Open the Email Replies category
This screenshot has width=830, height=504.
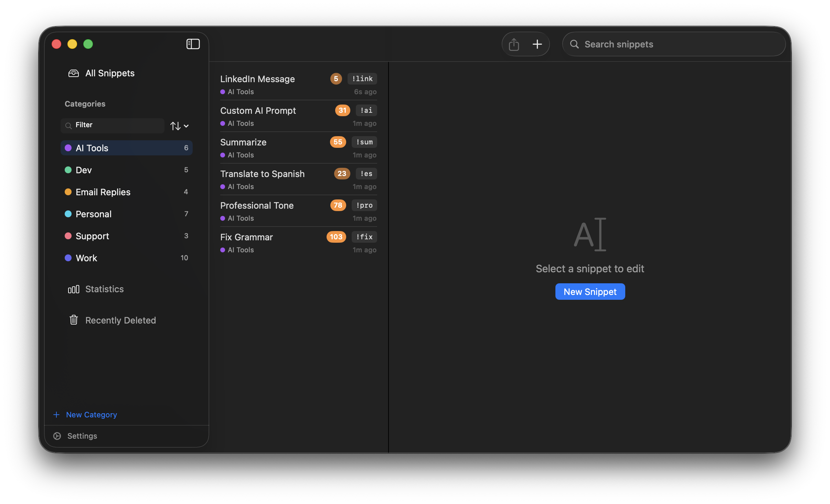126,192
